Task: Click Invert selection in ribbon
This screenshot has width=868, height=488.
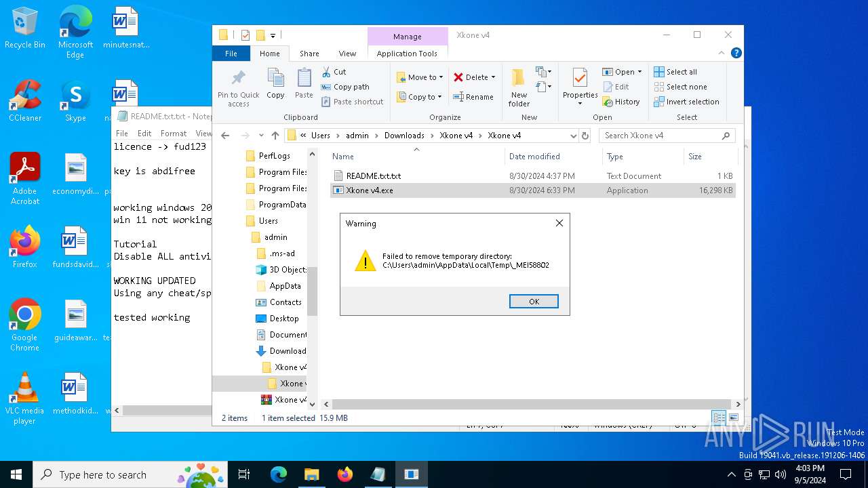Action: pyautogui.click(x=686, y=102)
